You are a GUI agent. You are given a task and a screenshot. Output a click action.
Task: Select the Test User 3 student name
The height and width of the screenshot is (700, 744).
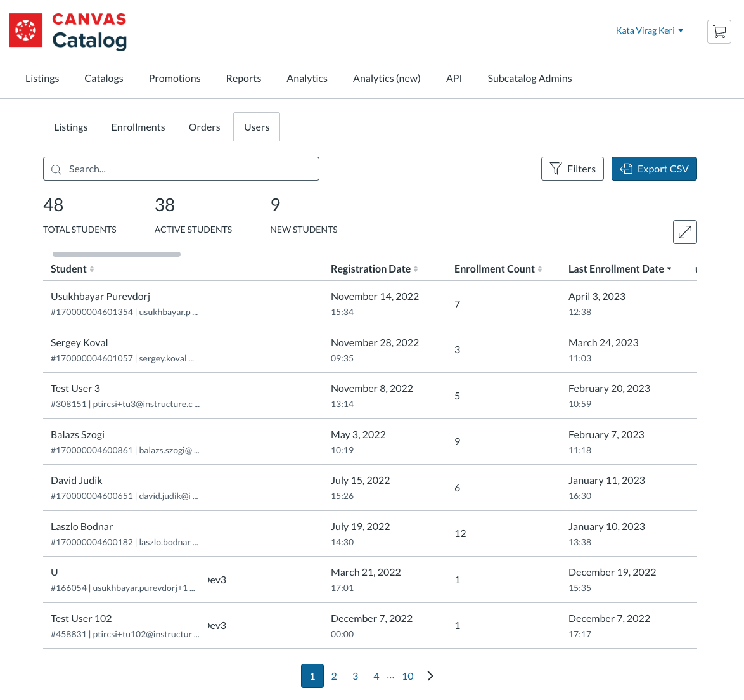[75, 388]
